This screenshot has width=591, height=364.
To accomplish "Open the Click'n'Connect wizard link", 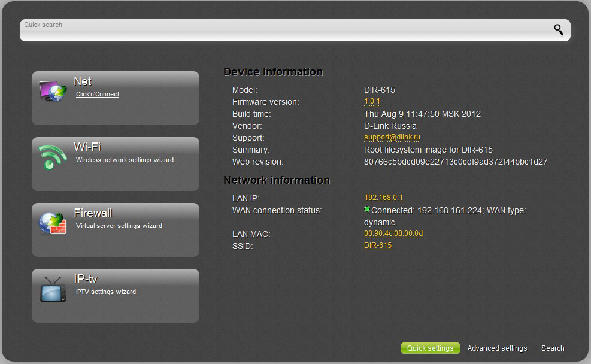I will pos(98,95).
